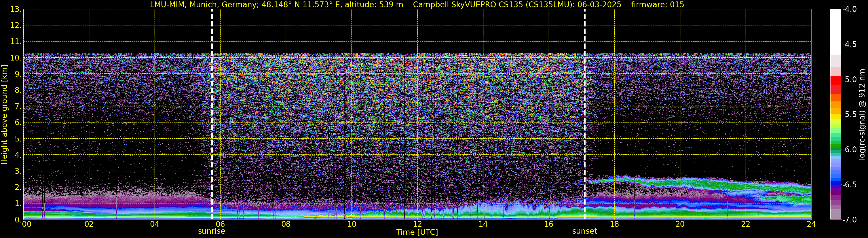This screenshot has width=868, height=238.
Task: Click the sunrise dashed vertical line marker
Action: tap(212, 114)
